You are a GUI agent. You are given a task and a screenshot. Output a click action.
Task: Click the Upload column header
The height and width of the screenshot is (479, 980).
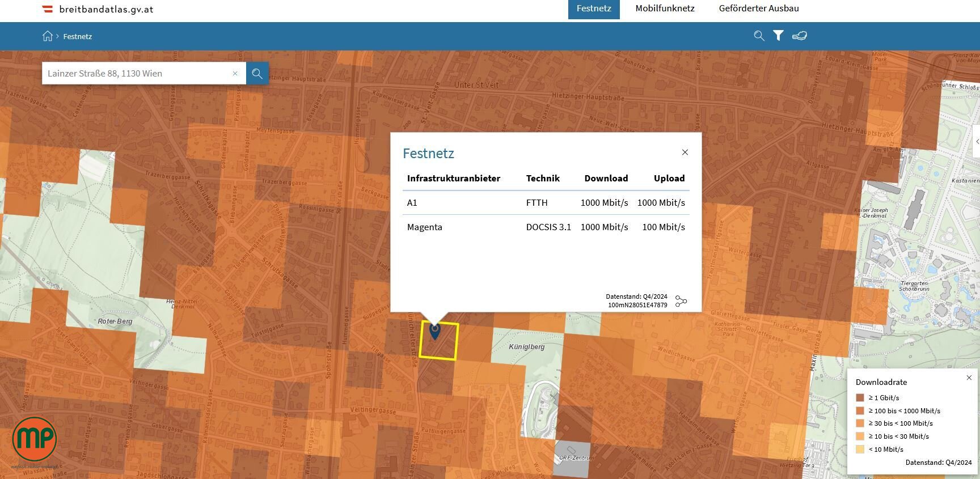coord(669,178)
